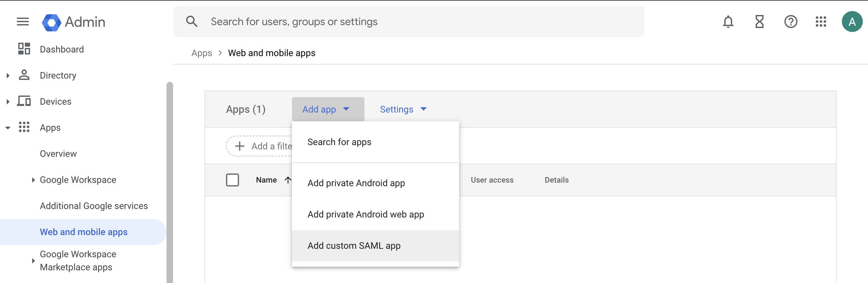Open the tasks hourglass icon
The width and height of the screenshot is (868, 283).
759,22
